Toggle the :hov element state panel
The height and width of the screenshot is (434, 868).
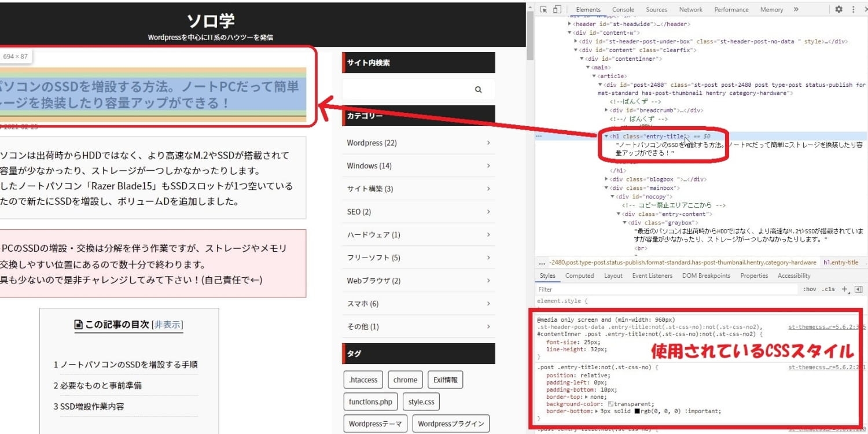[809, 289]
